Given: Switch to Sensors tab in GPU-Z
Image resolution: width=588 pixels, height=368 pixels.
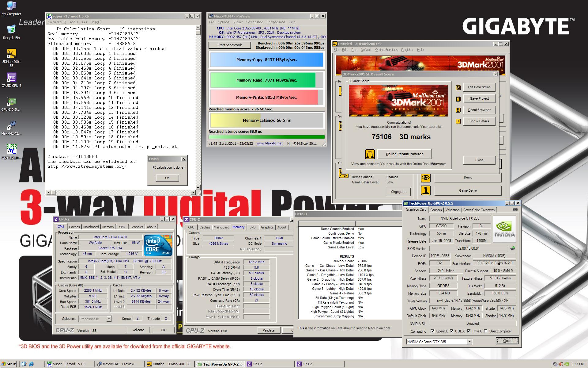Looking at the screenshot, I should click(x=436, y=210).
